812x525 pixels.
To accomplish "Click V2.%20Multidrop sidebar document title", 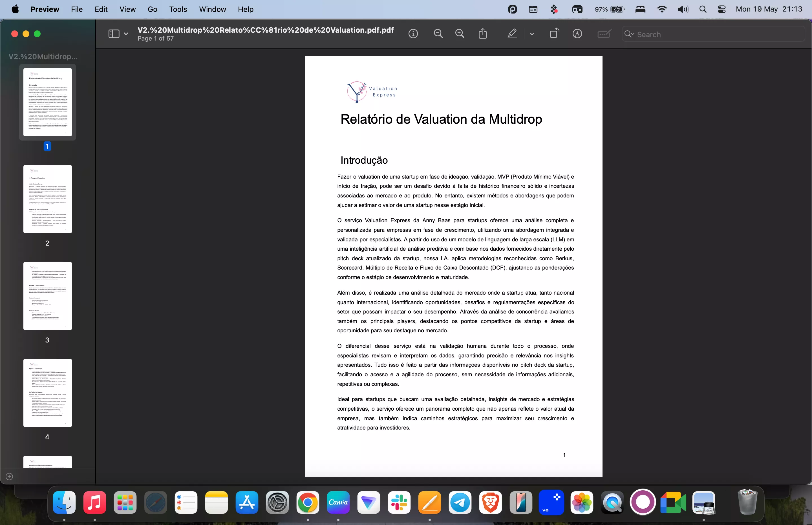I will pyautogui.click(x=43, y=56).
